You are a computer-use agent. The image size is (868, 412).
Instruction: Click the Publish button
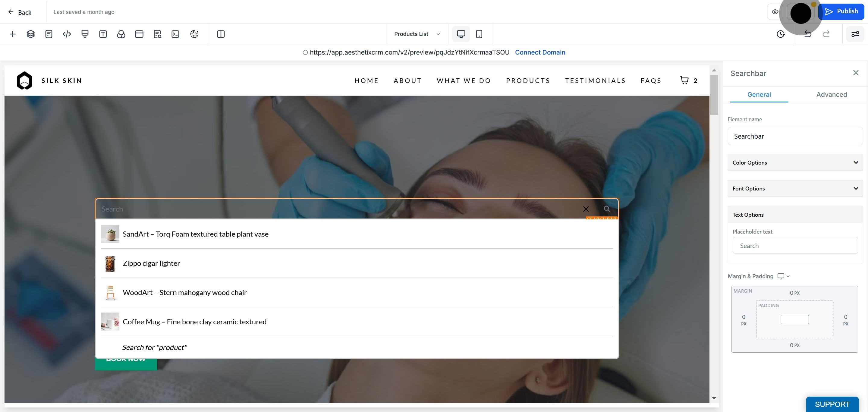(x=841, y=11)
